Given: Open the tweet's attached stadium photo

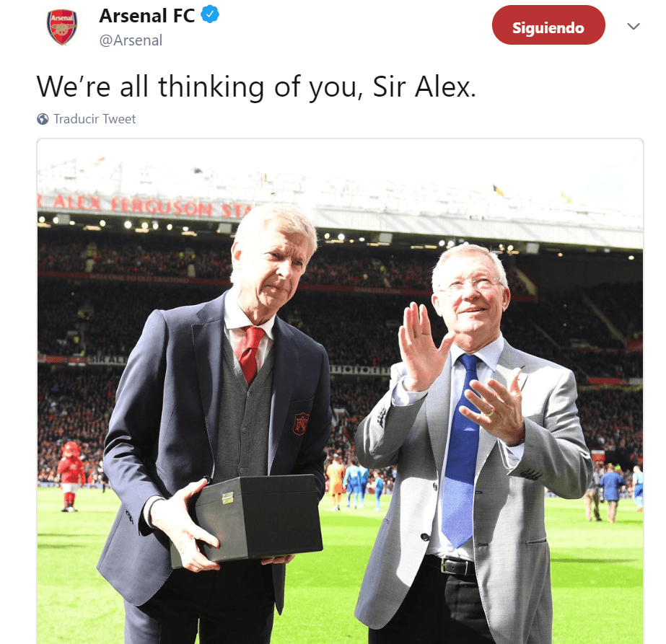Looking at the screenshot, I should point(340,391).
